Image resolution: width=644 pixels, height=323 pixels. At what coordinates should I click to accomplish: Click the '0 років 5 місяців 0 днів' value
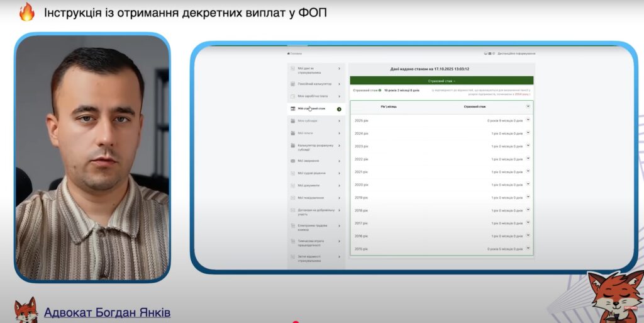[x=505, y=249]
